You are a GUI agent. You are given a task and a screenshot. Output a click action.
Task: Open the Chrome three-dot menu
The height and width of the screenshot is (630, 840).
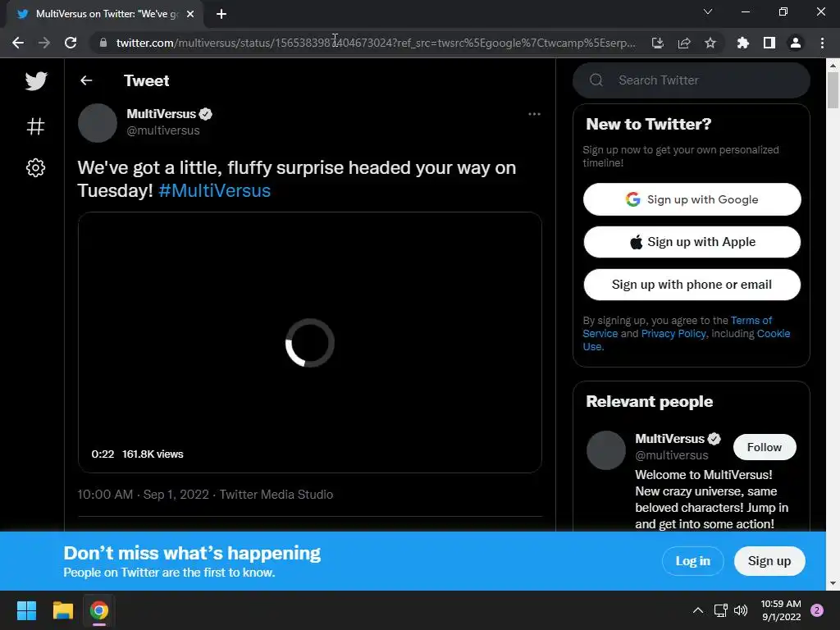point(822,43)
